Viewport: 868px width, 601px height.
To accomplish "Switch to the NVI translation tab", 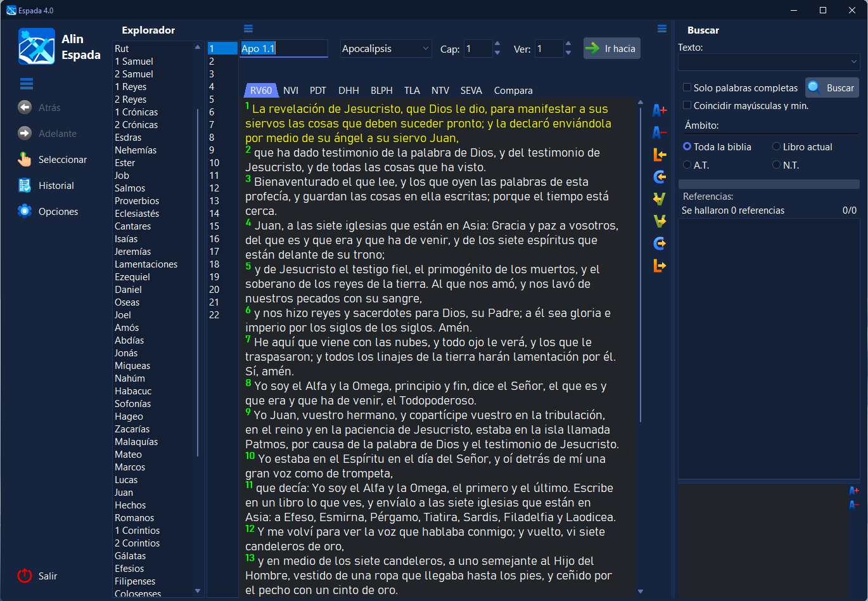I will click(x=291, y=90).
